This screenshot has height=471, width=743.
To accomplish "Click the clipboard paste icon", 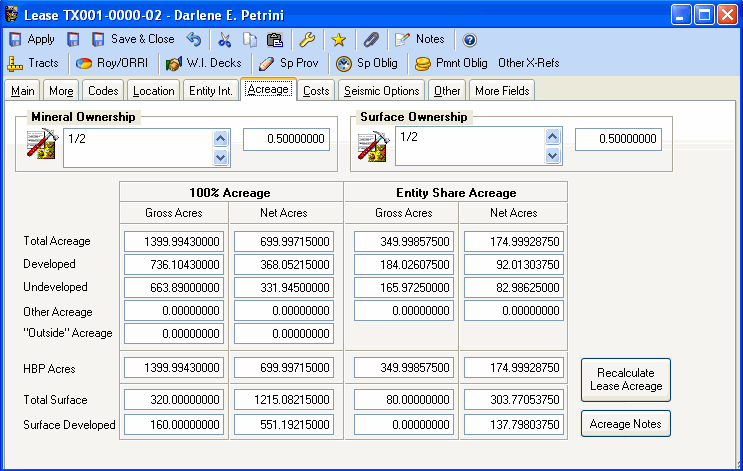I will click(x=274, y=40).
